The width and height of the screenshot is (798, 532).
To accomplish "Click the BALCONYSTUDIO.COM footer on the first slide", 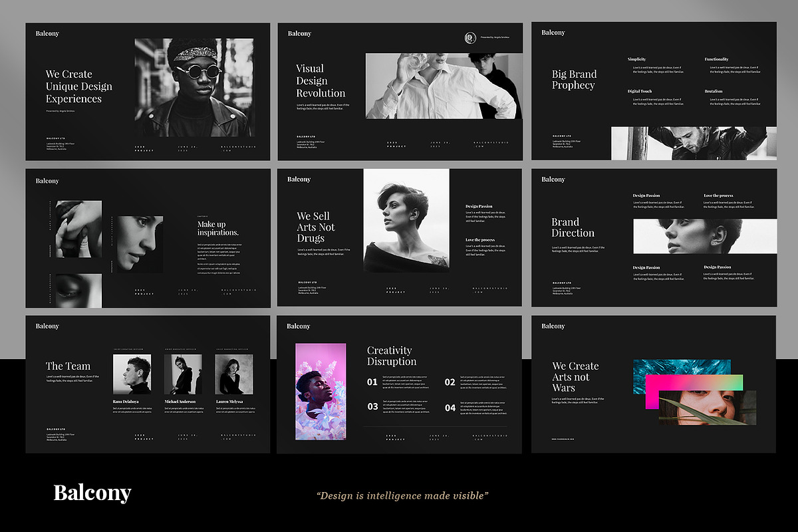I will tap(239, 148).
